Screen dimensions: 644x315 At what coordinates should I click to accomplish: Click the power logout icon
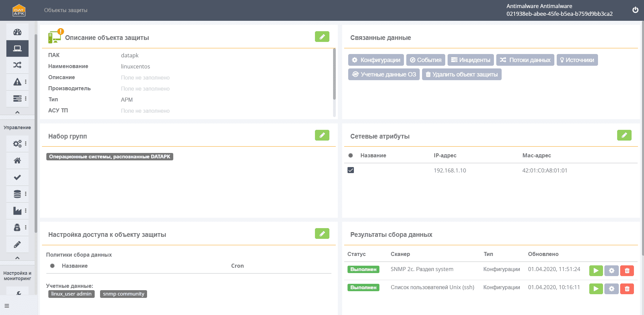(635, 10)
